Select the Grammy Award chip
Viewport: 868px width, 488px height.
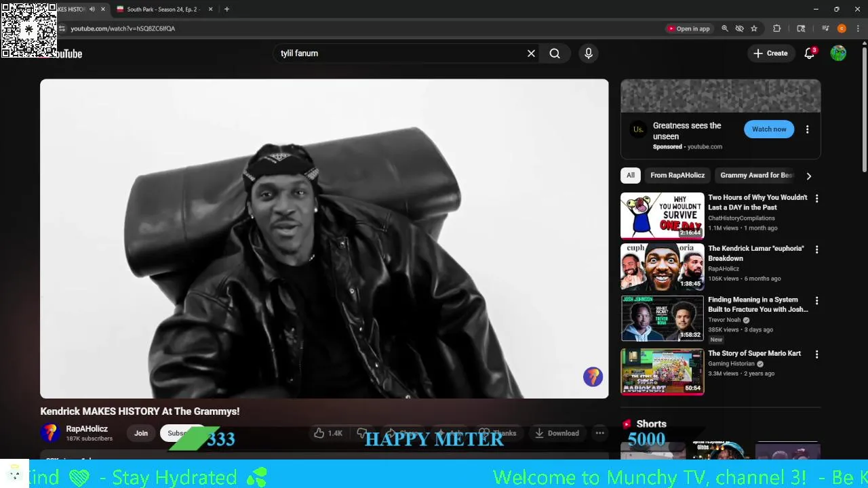pos(755,176)
